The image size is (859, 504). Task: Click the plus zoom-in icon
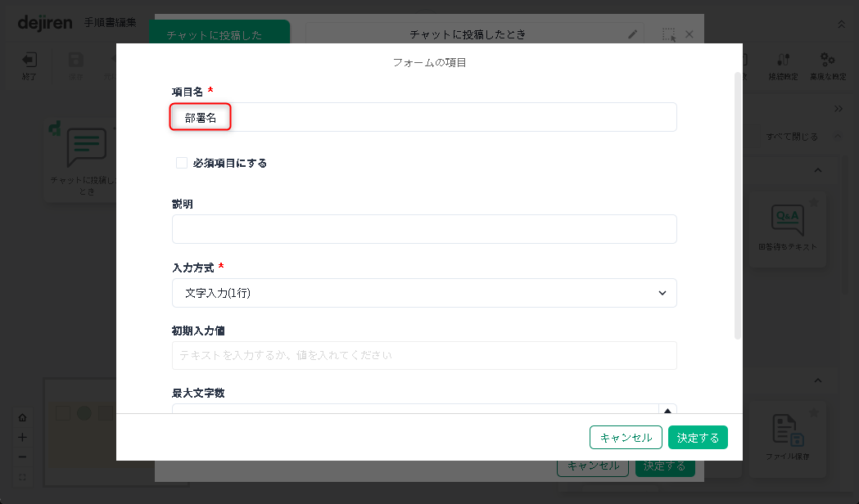pos(22,437)
